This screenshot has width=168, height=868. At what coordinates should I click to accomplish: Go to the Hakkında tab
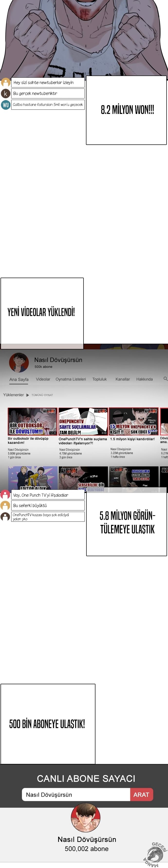tap(144, 379)
